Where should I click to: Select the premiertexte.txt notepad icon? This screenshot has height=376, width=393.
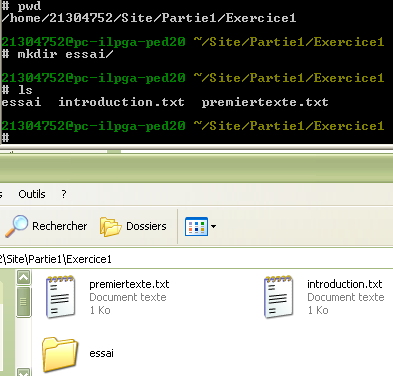[60, 297]
